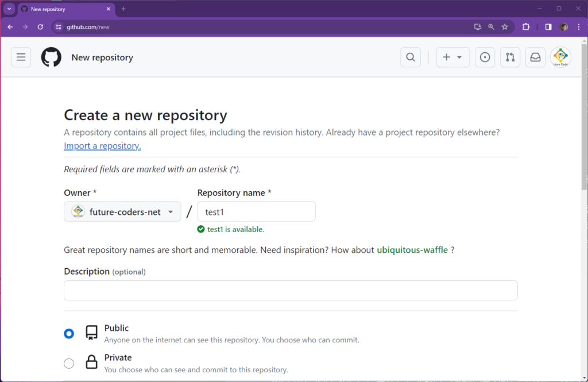Click the 'New repository' header title
Viewport: 588px width, 382px height.
[102, 57]
